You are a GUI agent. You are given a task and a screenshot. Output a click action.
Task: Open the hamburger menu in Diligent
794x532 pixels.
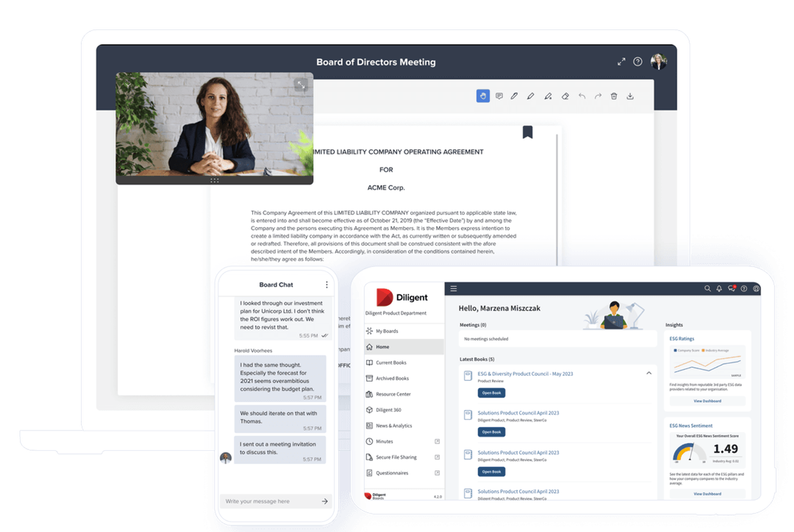tap(453, 289)
